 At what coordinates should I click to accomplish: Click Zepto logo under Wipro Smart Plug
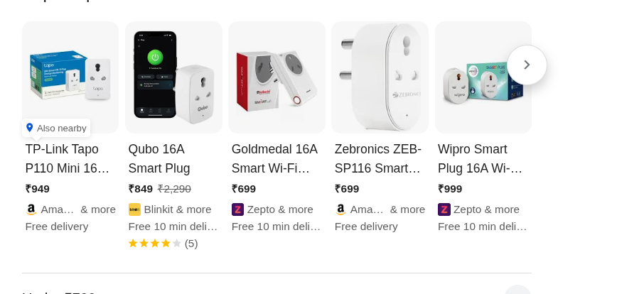[x=444, y=209]
